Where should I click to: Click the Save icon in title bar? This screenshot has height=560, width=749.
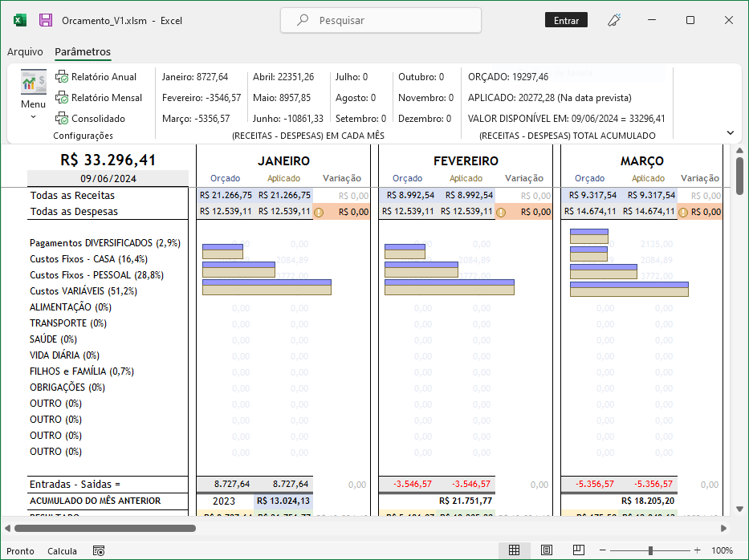click(x=46, y=20)
